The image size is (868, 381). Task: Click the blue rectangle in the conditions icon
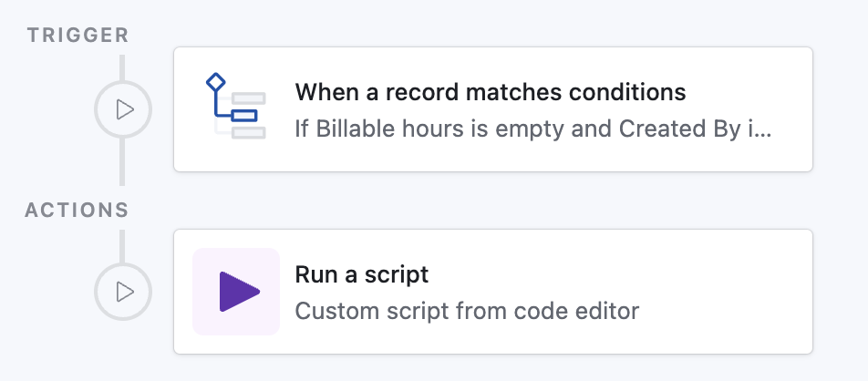(x=244, y=115)
